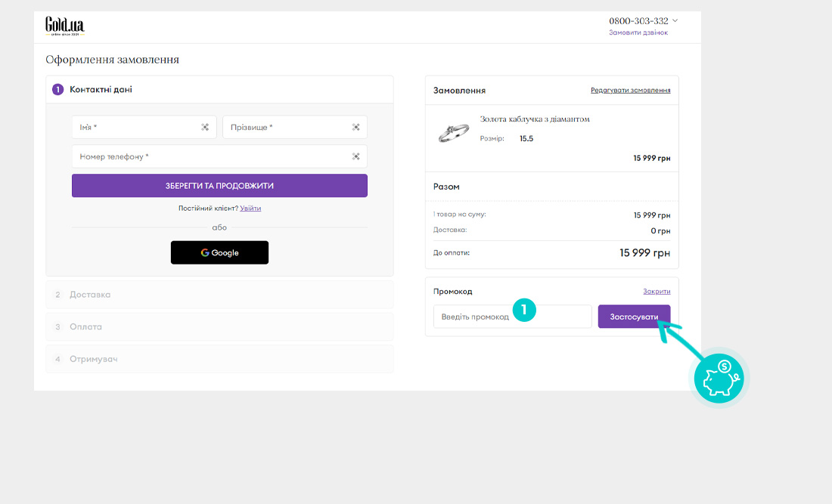The image size is (832, 504).
Task: Apply promo code with Застосувати button
Action: click(x=634, y=317)
